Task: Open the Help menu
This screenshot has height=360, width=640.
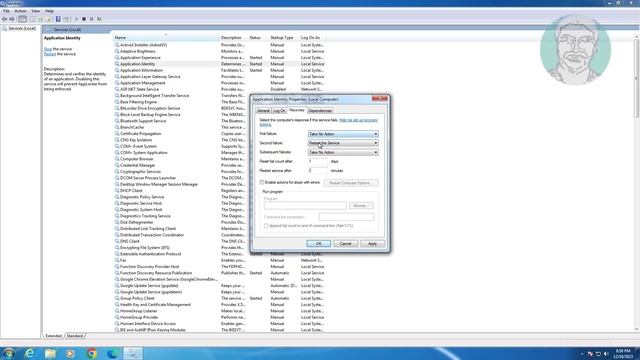Action: point(49,11)
